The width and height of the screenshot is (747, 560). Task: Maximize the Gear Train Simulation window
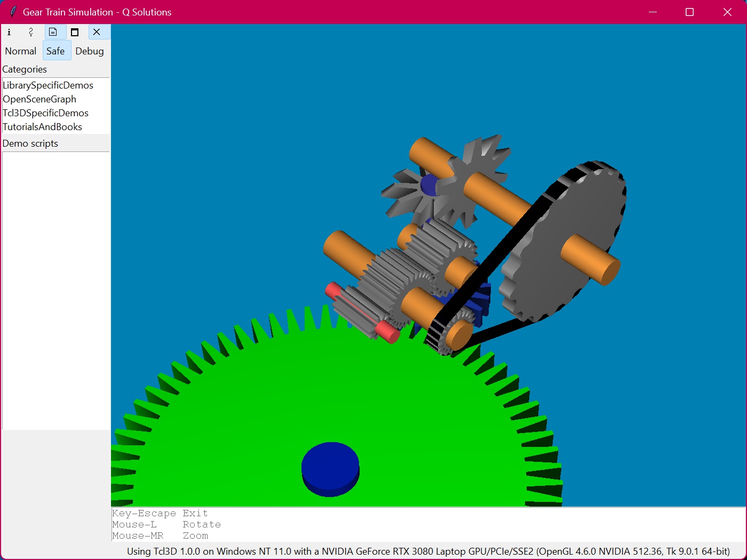tap(689, 12)
